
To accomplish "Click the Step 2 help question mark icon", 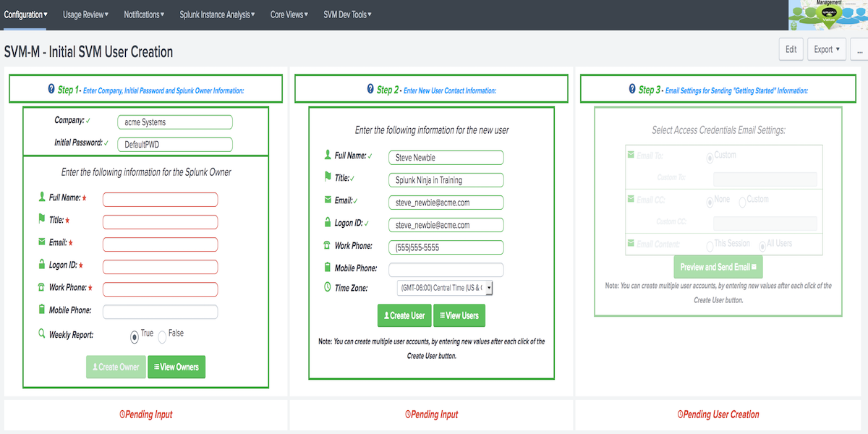I will click(x=370, y=89).
